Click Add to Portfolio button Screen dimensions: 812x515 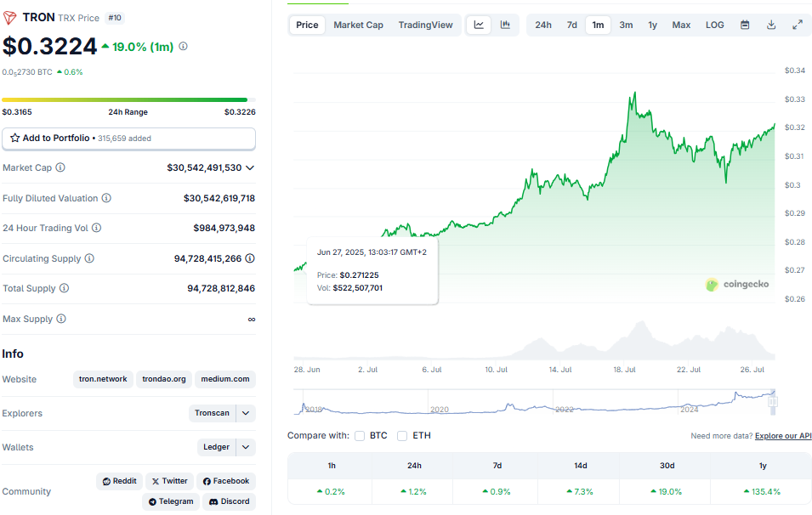tap(128, 139)
